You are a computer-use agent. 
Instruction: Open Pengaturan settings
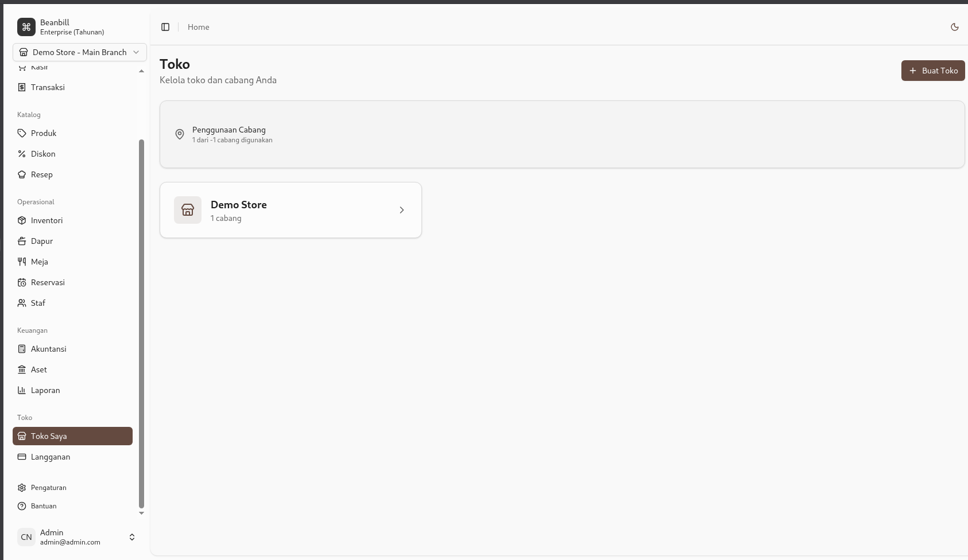[48, 488]
